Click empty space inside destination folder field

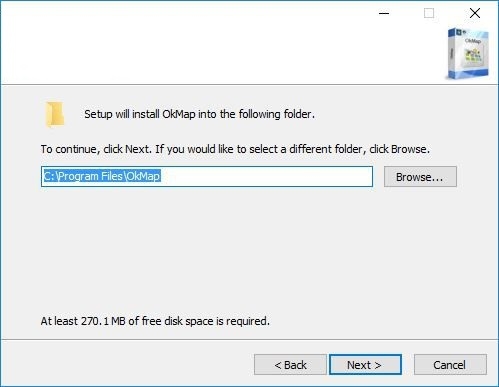(267, 176)
